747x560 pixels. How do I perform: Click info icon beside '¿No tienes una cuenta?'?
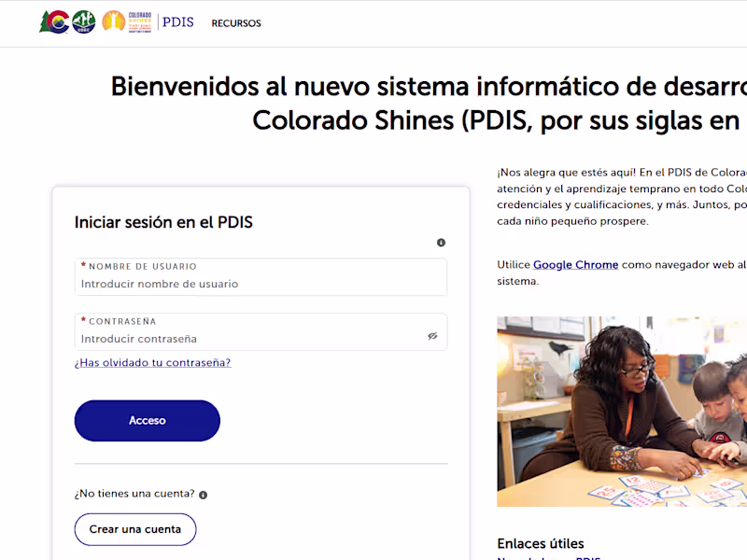point(203,495)
